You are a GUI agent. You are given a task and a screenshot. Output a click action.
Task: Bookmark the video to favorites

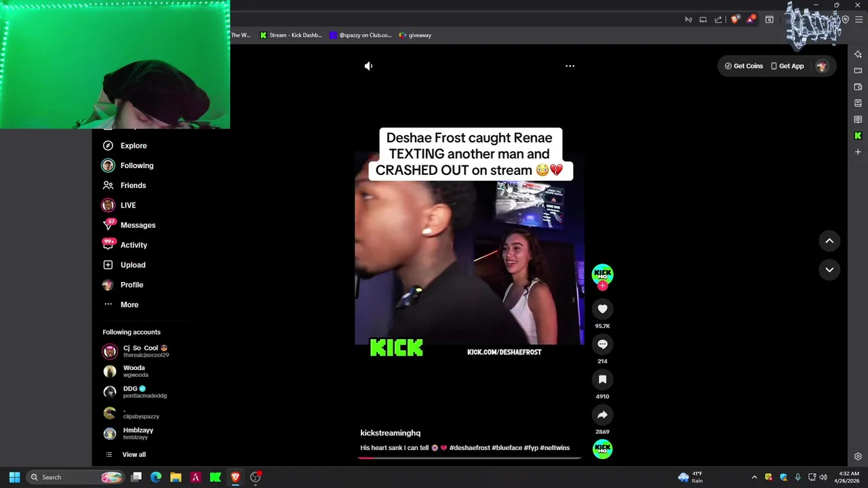[x=602, y=380]
